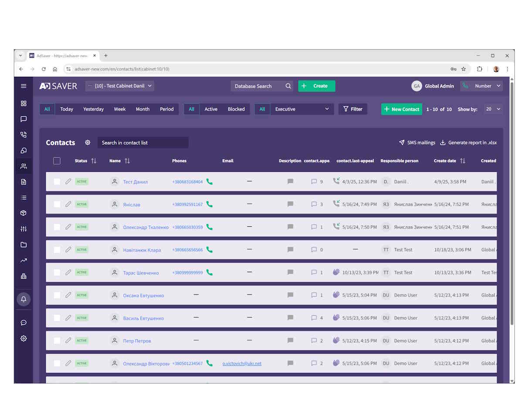Screen dimensions: 523x420
Task: Reload the page in browser
Action: (44, 69)
